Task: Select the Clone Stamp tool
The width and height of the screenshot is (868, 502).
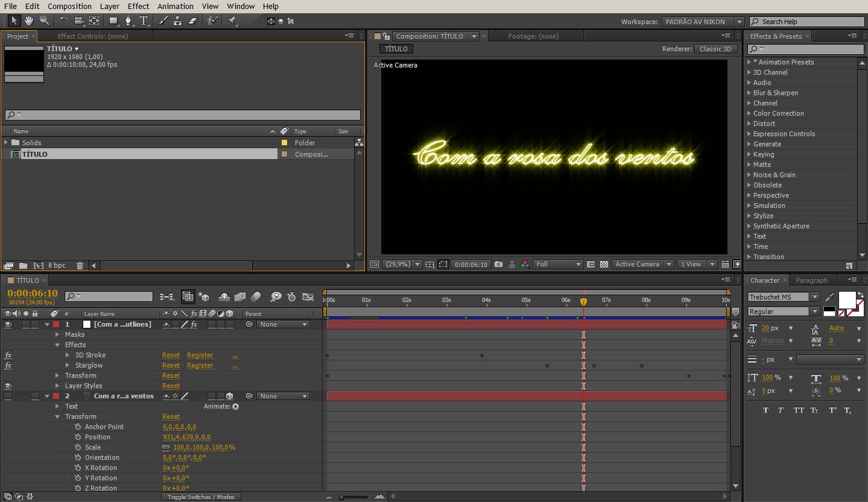Action: 177,20
